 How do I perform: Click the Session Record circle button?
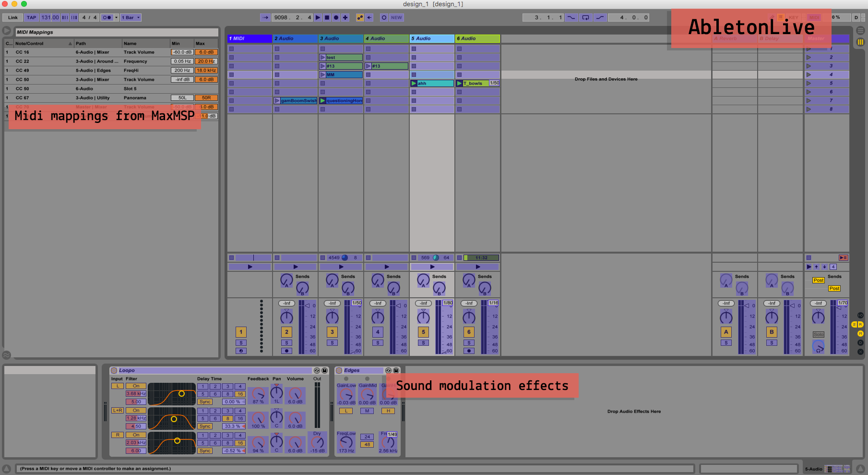(384, 17)
